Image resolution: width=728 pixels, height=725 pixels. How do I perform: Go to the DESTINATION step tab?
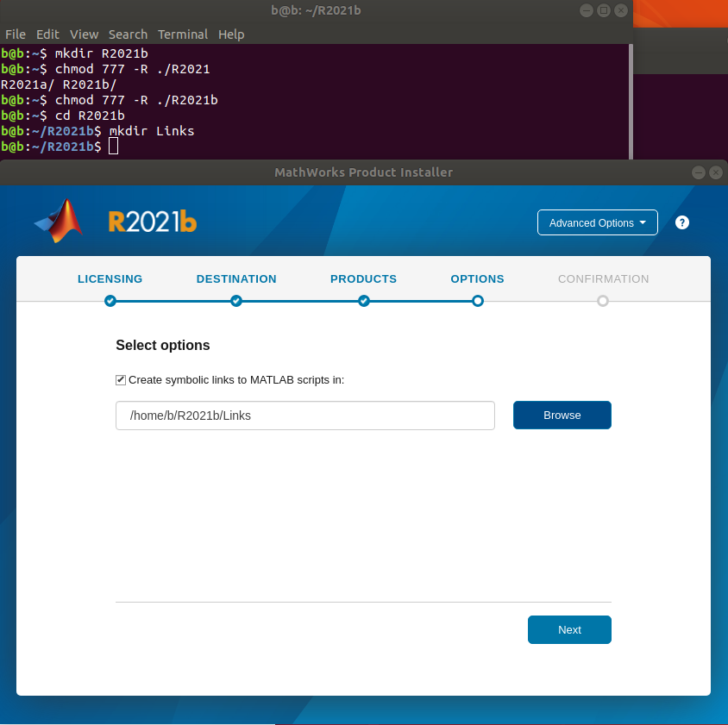pyautogui.click(x=236, y=279)
